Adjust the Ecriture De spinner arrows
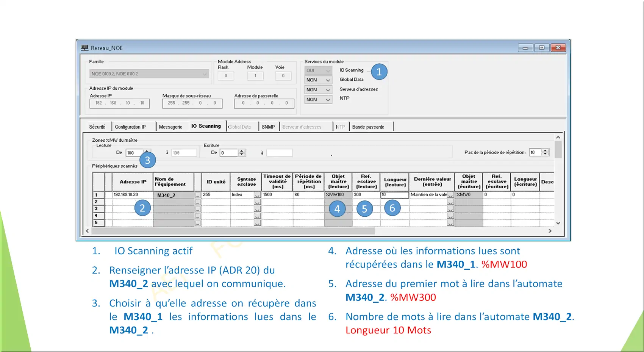The image size is (644, 352). click(x=242, y=153)
